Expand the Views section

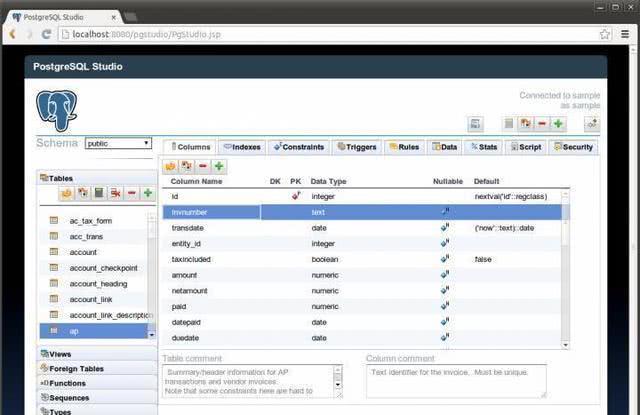click(x=97, y=354)
